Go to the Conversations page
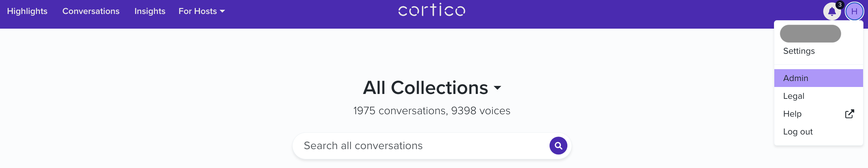Screen dimensions: 868x168 pos(91,11)
